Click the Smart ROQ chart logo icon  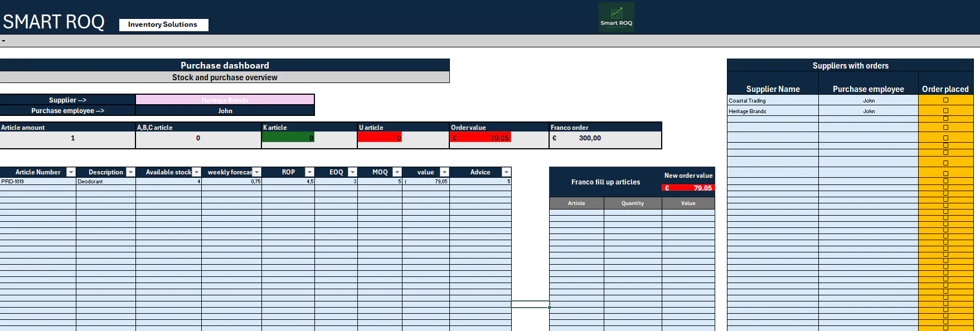click(x=617, y=17)
